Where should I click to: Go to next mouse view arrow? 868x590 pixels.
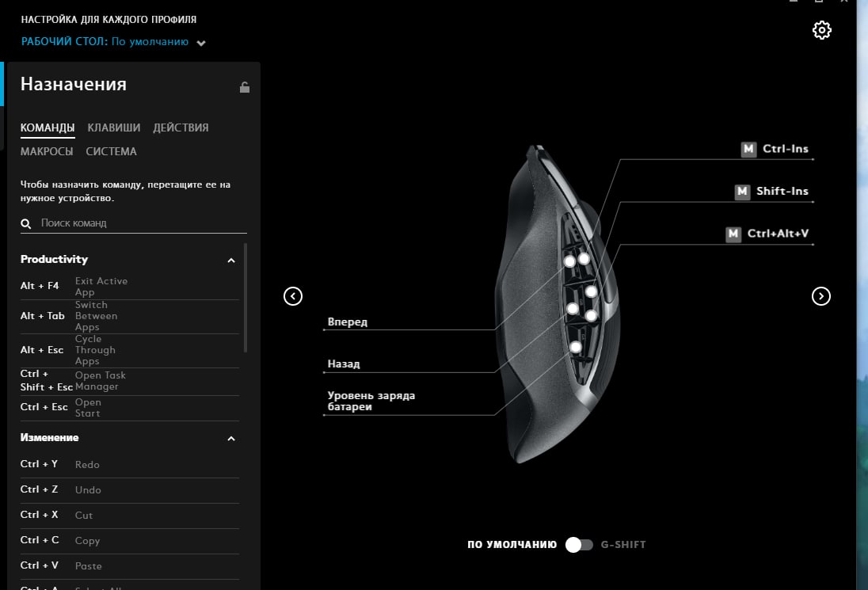point(821,296)
